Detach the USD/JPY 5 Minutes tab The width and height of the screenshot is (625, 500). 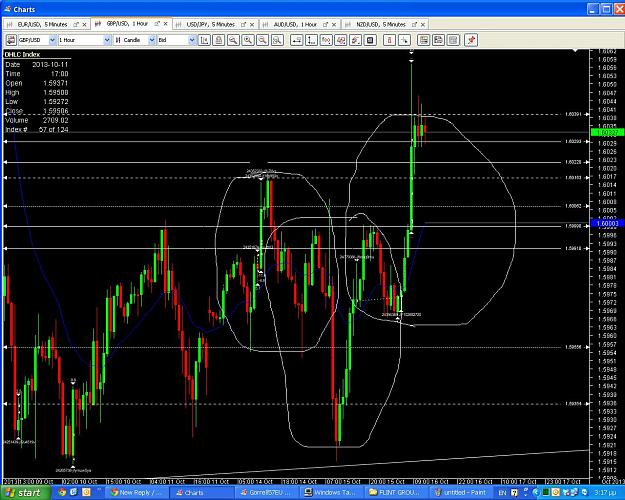point(244,24)
